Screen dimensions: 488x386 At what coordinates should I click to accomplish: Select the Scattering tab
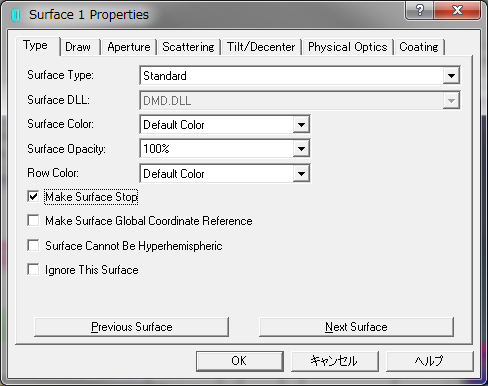[x=188, y=47]
